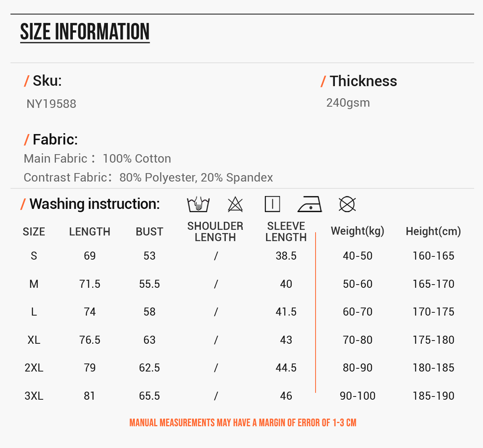Viewport: 483px width, 448px height.
Task: Click the orange margin of error note
Action: coord(243,423)
